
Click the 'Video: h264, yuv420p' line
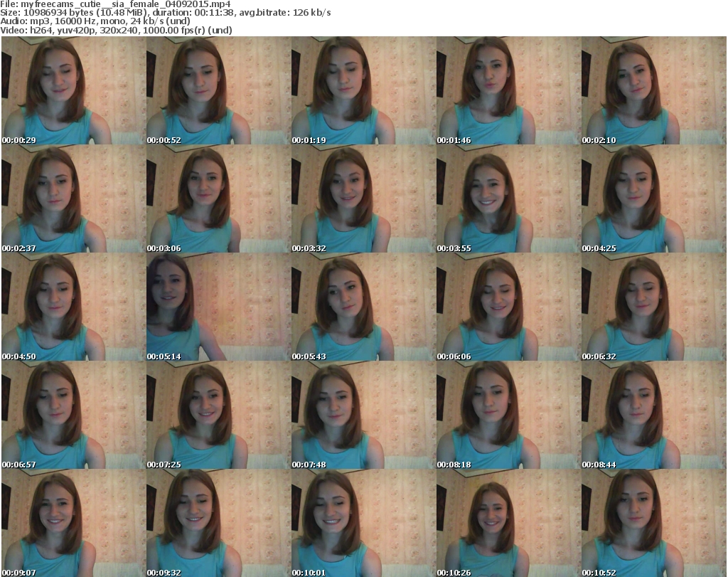(x=116, y=30)
